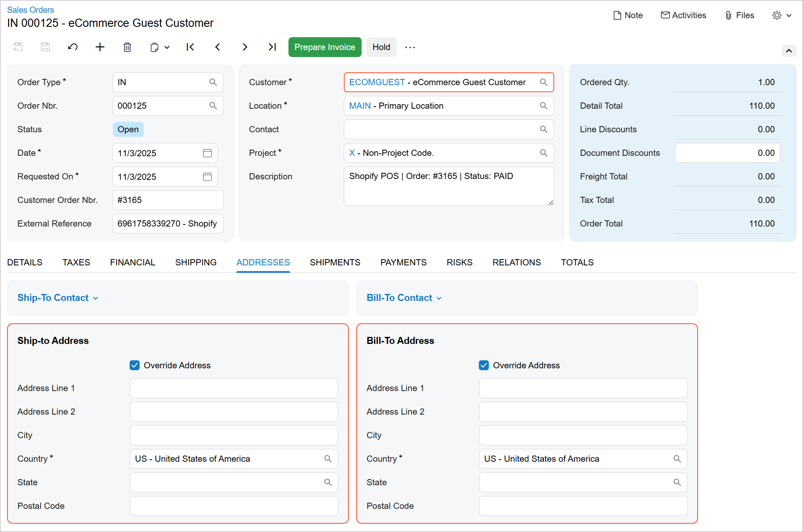
Task: Open Order Type lookup magnifier
Action: click(213, 82)
